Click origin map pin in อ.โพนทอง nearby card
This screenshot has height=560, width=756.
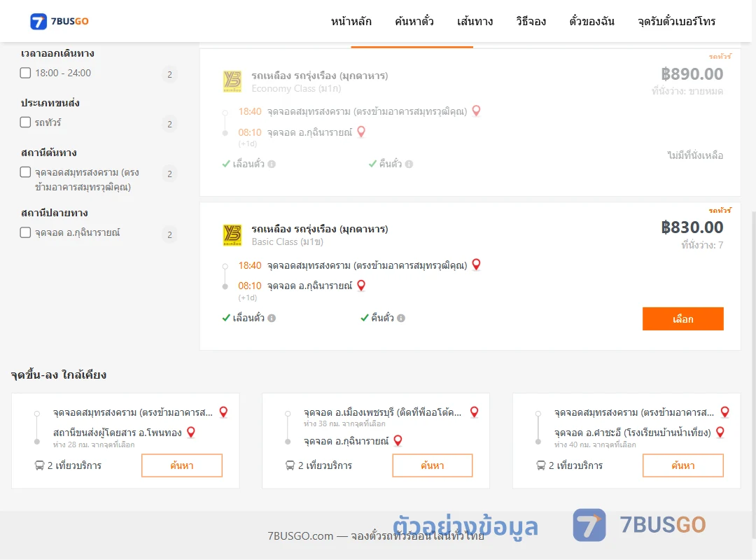[x=224, y=412]
